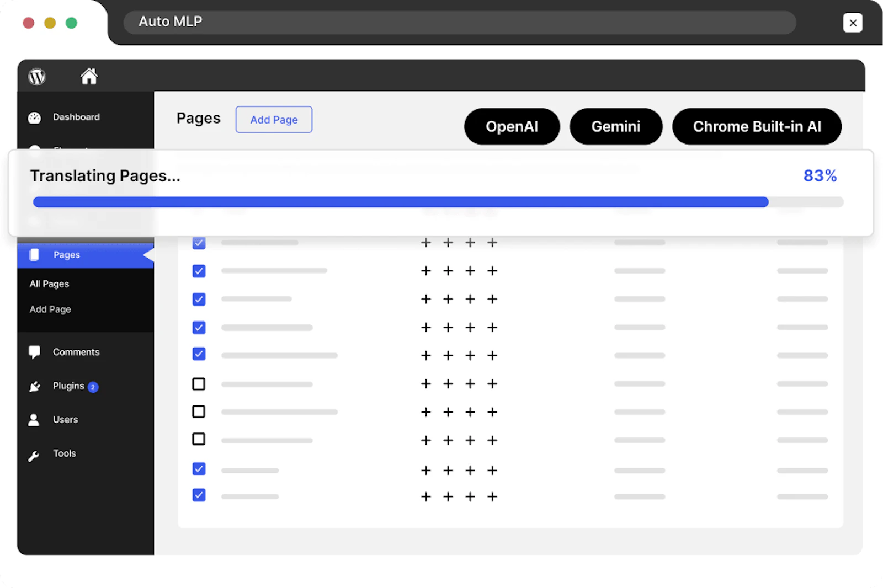883x588 pixels.
Task: Click last plus icon in the bottom row
Action: (492, 497)
